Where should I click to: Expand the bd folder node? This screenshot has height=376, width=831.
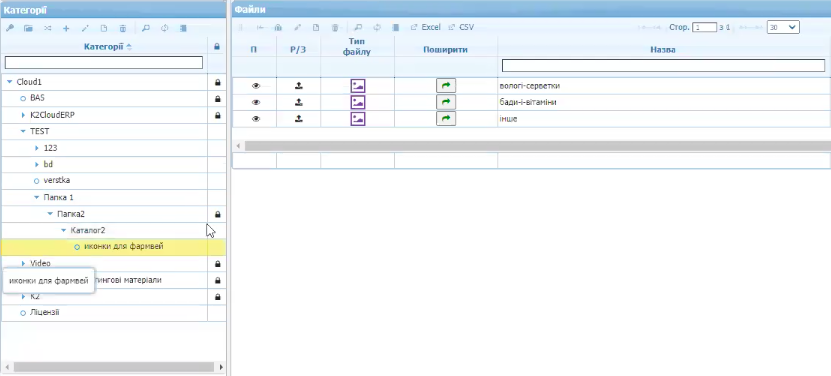tap(37, 164)
